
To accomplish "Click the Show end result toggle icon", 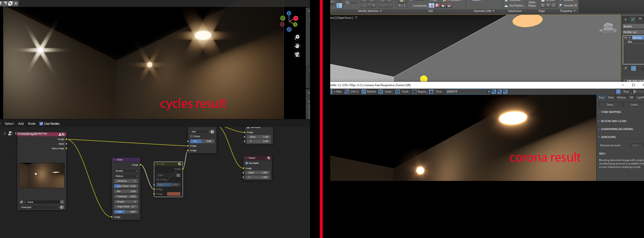I will [634, 69].
